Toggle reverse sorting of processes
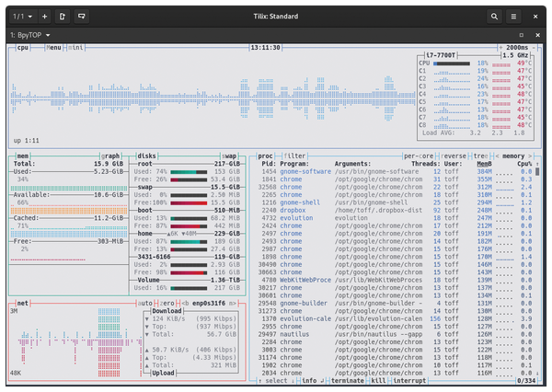The height and width of the screenshot is (392, 552). (454, 156)
